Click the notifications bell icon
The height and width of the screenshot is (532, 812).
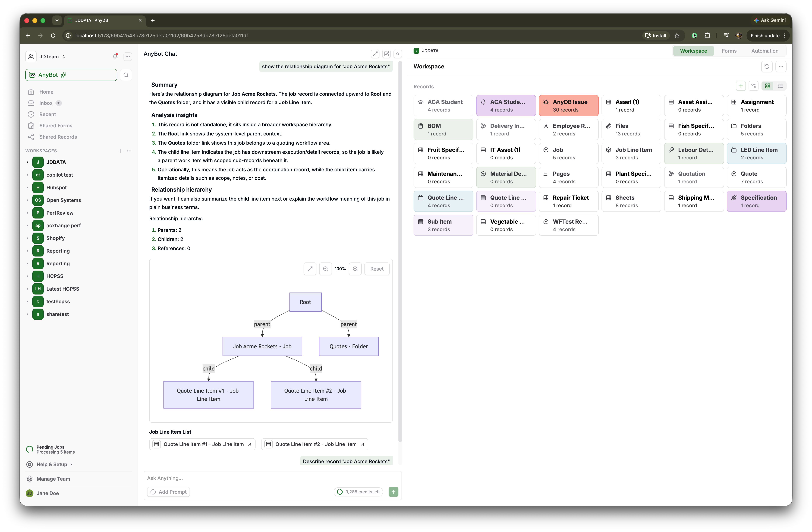[115, 56]
